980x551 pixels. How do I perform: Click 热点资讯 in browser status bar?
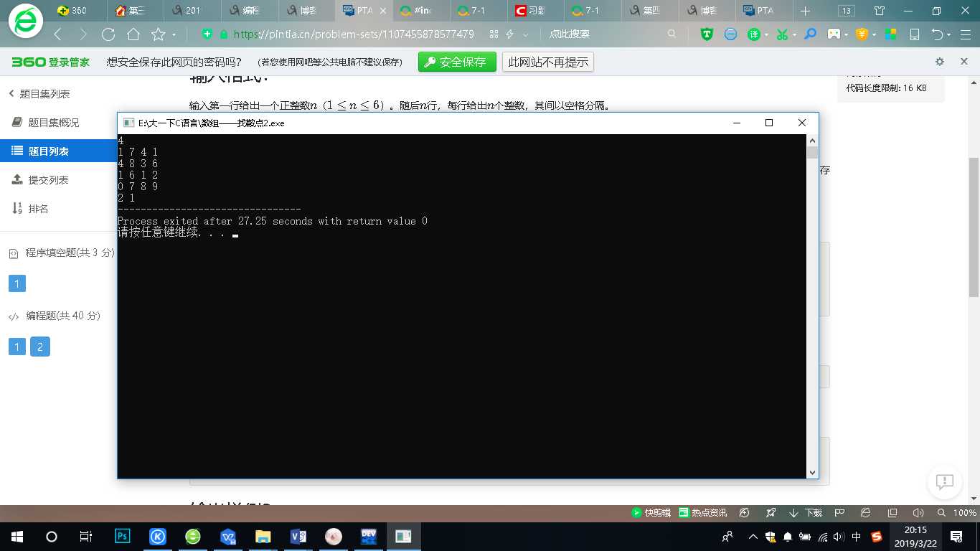[x=702, y=513]
